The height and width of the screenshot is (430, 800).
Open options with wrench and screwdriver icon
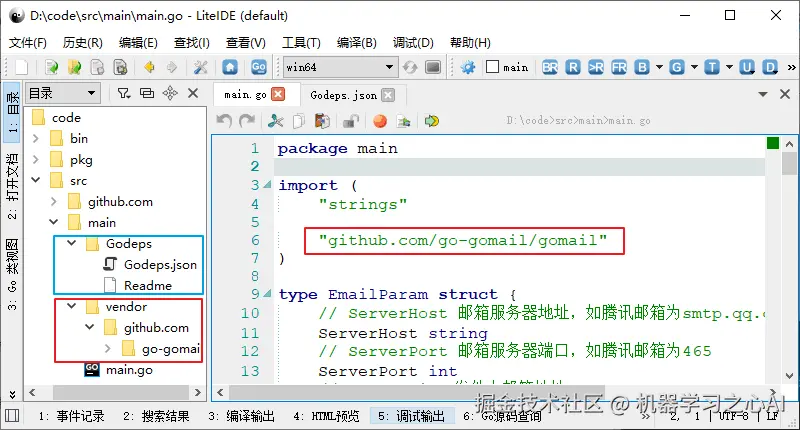click(x=201, y=67)
